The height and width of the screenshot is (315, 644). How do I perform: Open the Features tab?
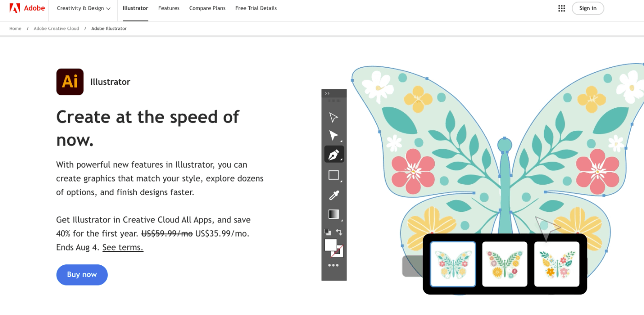tap(169, 8)
